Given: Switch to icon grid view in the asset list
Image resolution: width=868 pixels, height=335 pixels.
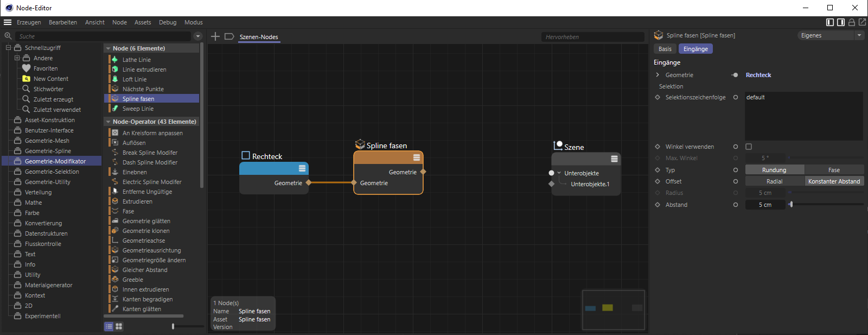Looking at the screenshot, I should point(119,326).
